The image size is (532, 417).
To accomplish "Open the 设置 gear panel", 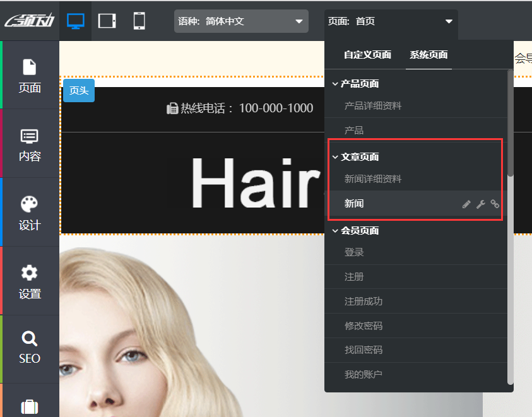I will 30,281.
